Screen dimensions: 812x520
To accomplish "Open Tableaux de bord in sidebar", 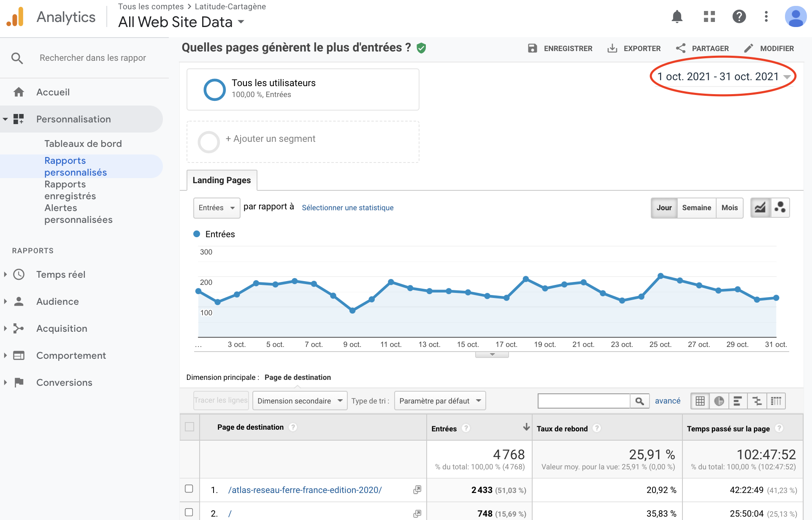I will pyautogui.click(x=83, y=144).
